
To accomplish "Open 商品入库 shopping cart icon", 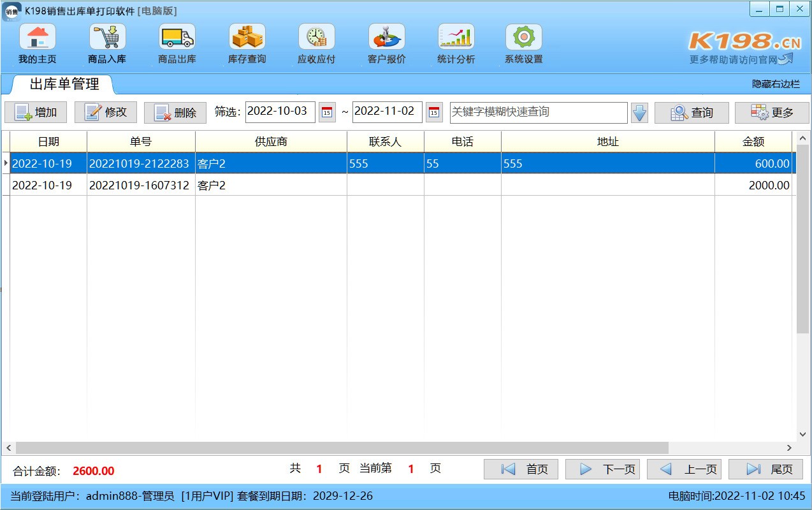I will pos(107,38).
